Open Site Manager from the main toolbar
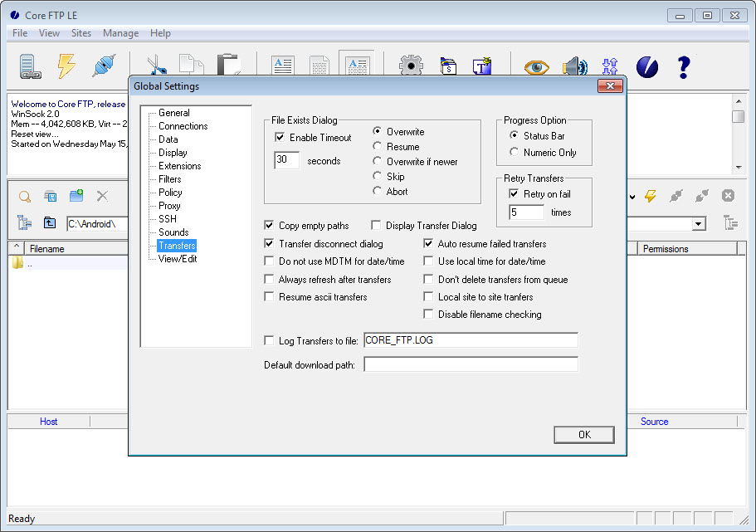This screenshot has height=532, width=756. (30, 66)
